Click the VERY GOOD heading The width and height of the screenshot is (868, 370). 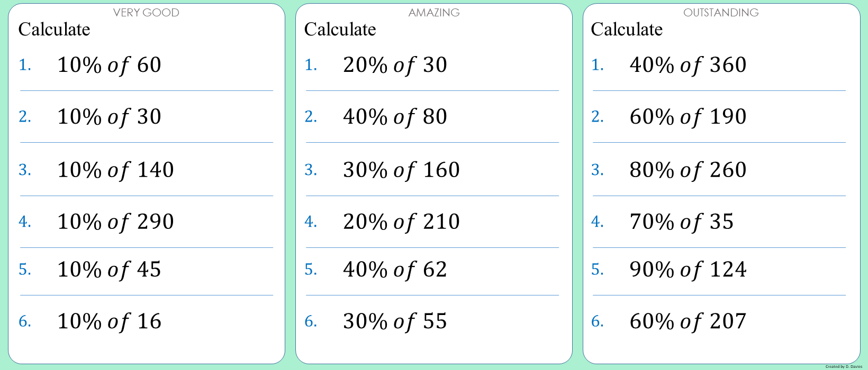tap(146, 13)
